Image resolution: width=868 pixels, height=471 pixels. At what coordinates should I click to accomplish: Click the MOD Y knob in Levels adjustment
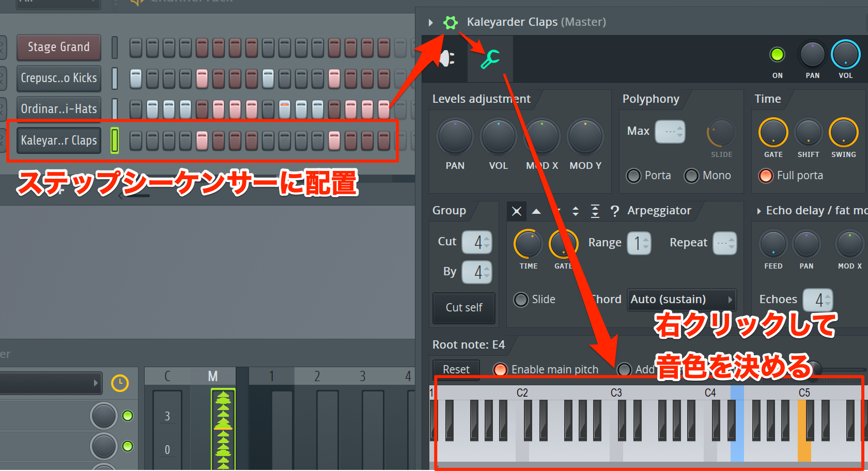point(585,136)
